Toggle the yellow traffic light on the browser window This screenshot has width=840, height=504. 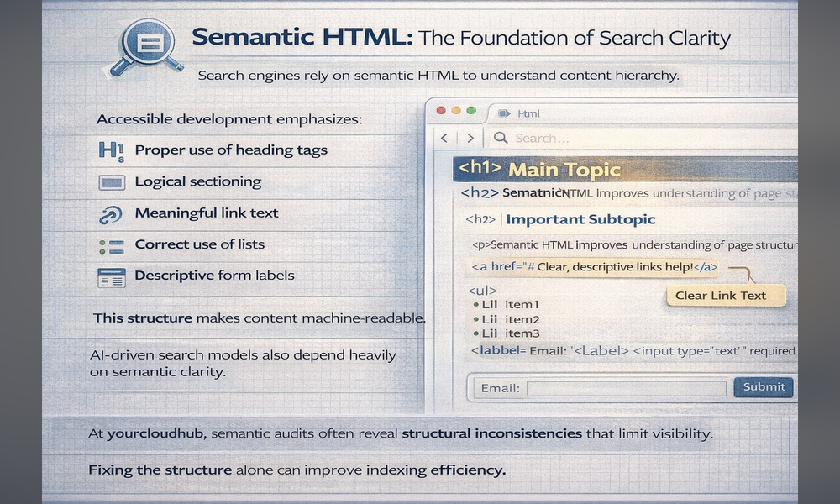coord(456,109)
